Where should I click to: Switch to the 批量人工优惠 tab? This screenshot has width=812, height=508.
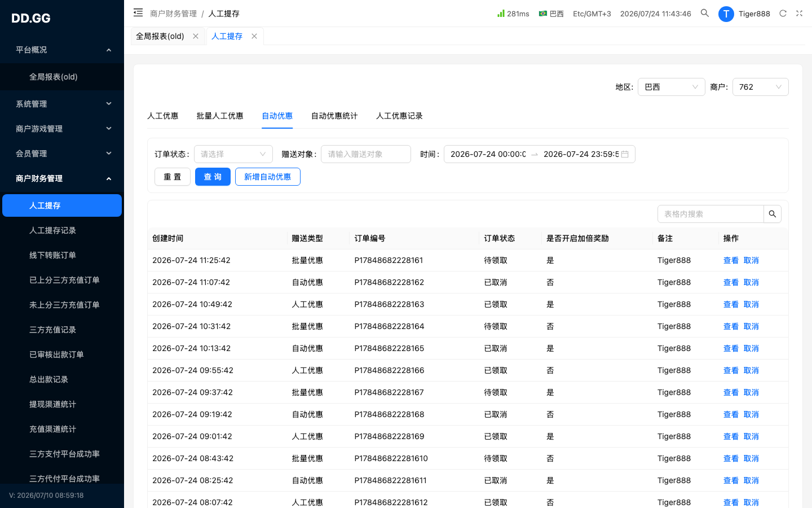point(220,116)
